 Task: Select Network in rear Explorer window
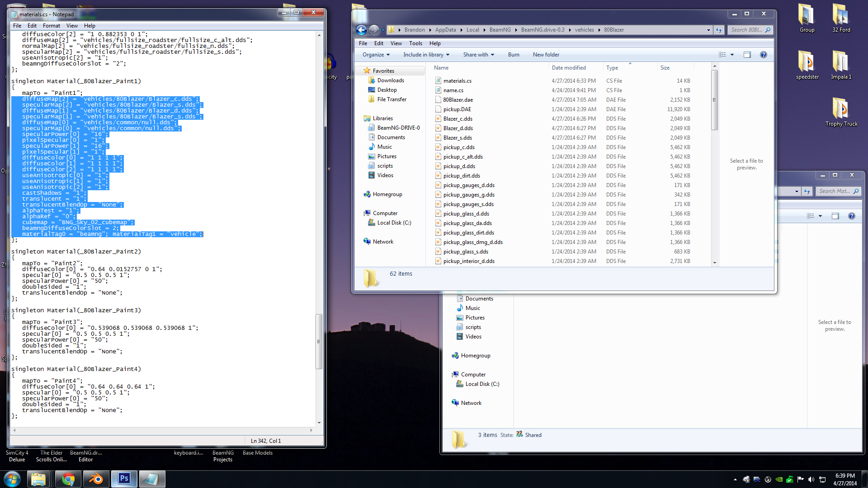[471, 403]
